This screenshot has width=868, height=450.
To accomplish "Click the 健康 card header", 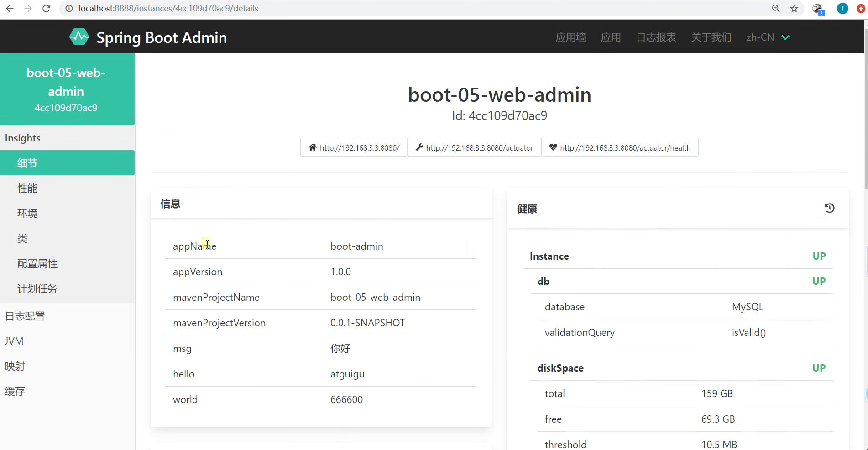I will tap(678, 209).
